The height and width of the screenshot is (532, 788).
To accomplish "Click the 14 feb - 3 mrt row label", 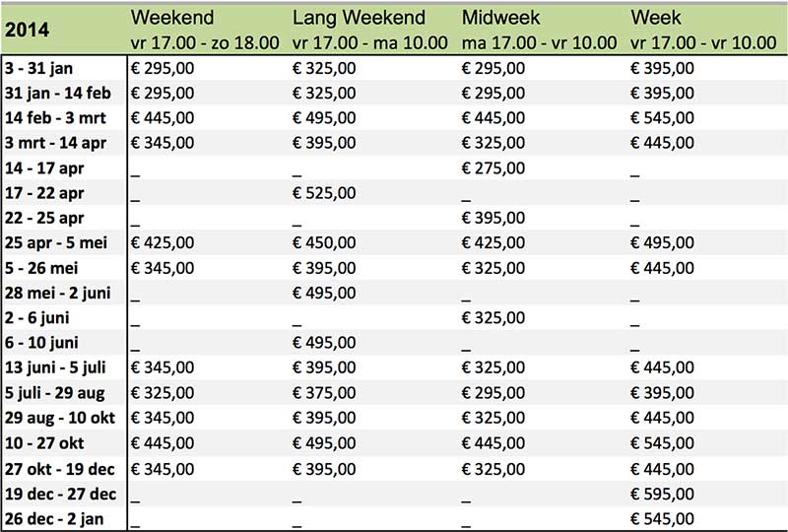I will [x=55, y=117].
